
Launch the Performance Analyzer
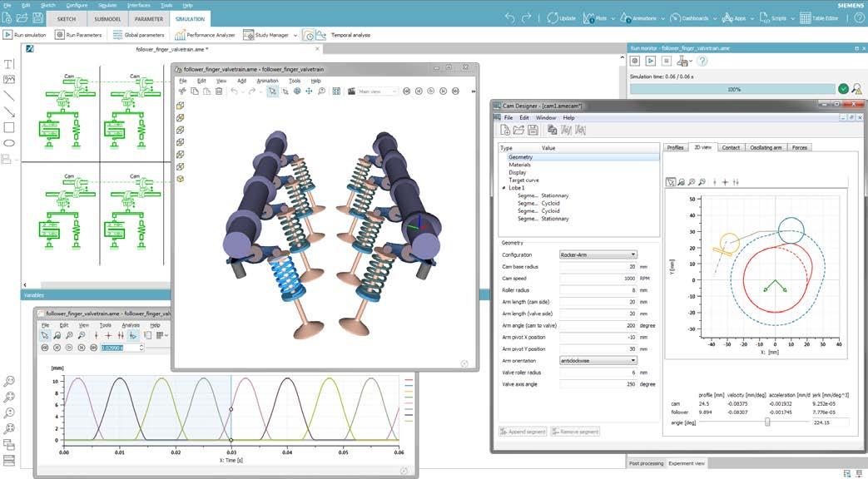click(205, 35)
